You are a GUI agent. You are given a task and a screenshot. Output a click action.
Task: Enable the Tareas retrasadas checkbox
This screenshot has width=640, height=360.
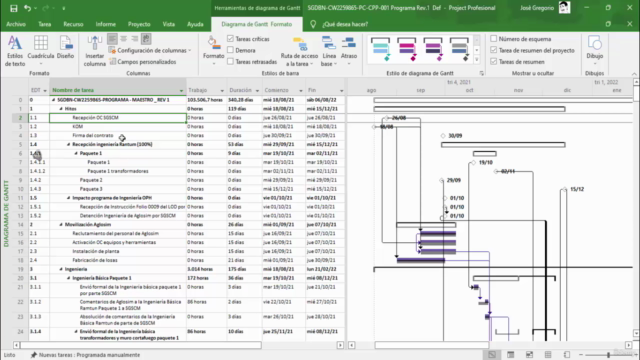click(x=230, y=62)
